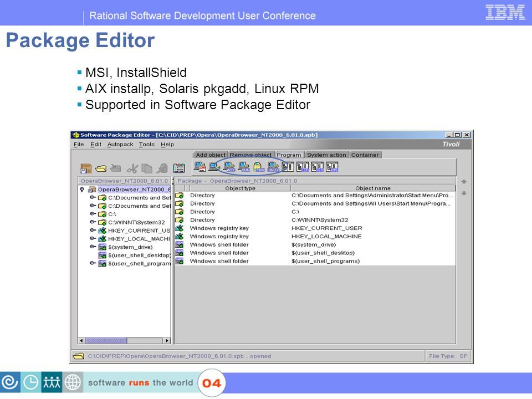Click the folder icon in status bar
The width and height of the screenshot is (532, 399).
tap(78, 356)
